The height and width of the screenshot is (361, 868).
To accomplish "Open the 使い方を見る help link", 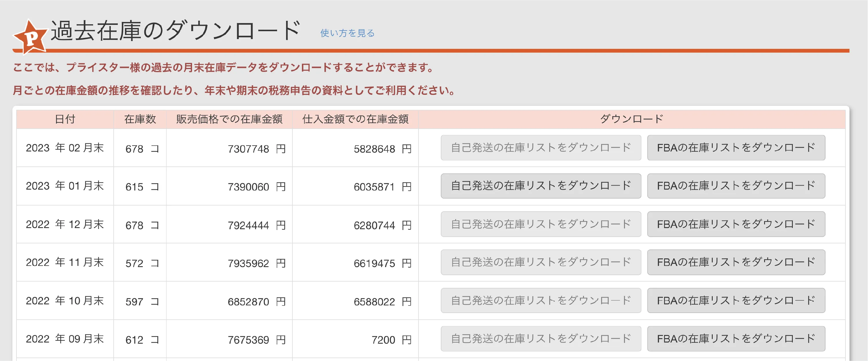I will click(347, 33).
